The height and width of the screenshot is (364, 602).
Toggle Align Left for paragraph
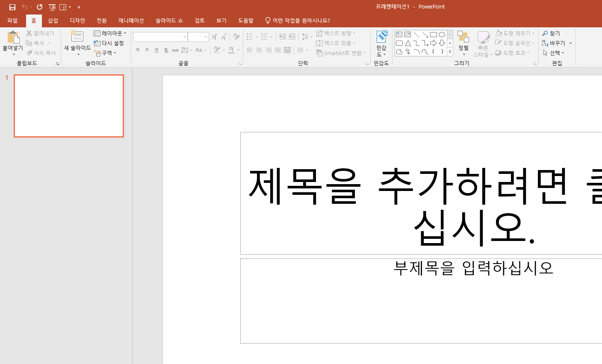click(x=250, y=50)
